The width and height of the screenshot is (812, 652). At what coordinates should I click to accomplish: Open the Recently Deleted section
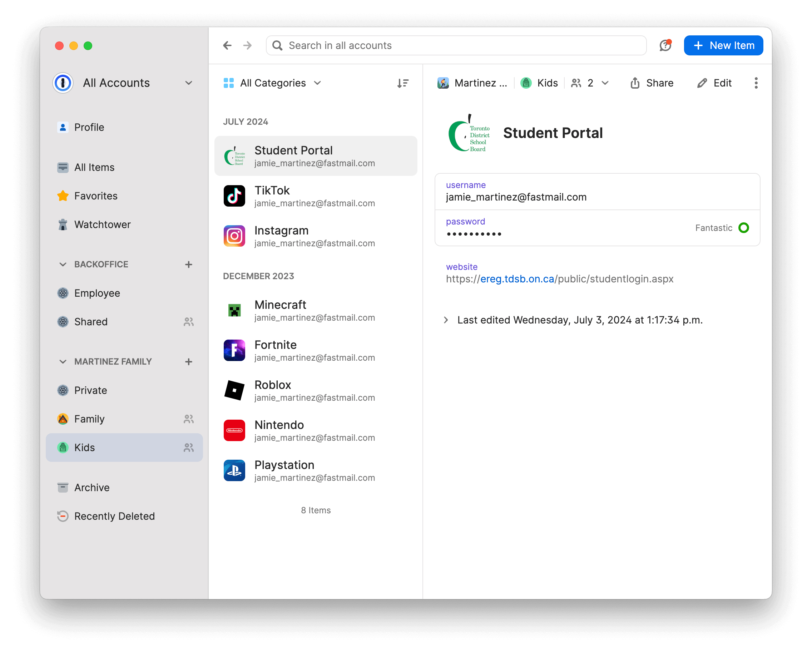(x=114, y=516)
